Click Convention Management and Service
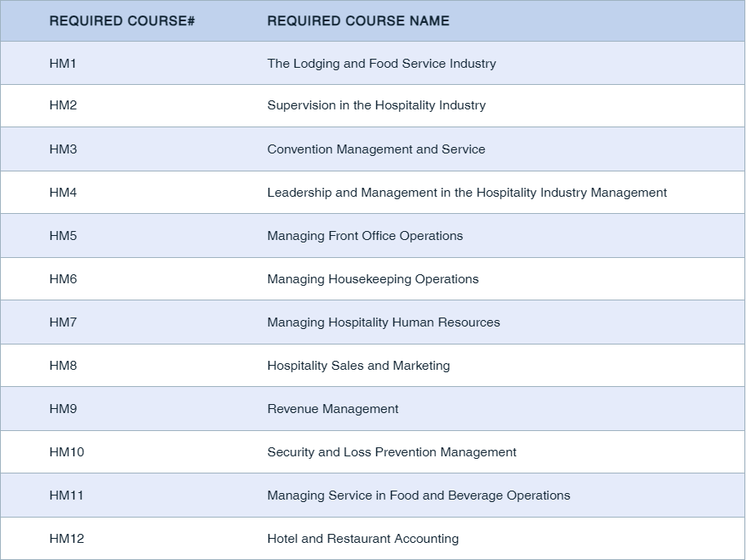Screen dimensions: 746x560 tap(376, 149)
